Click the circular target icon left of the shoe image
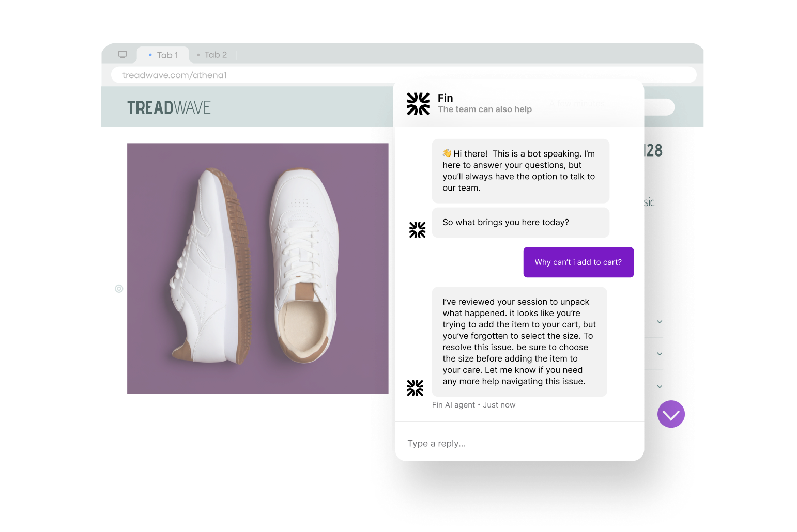This screenshot has height=532, width=797. point(119,289)
